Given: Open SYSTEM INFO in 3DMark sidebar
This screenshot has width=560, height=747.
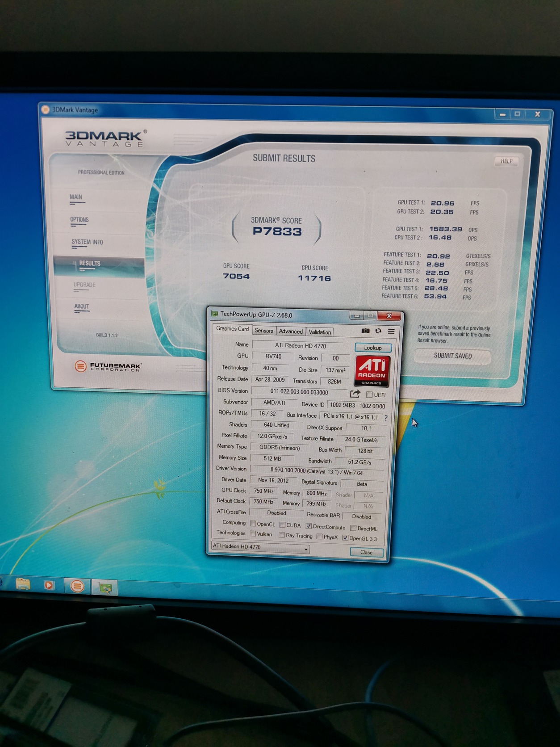Looking at the screenshot, I should click(87, 243).
